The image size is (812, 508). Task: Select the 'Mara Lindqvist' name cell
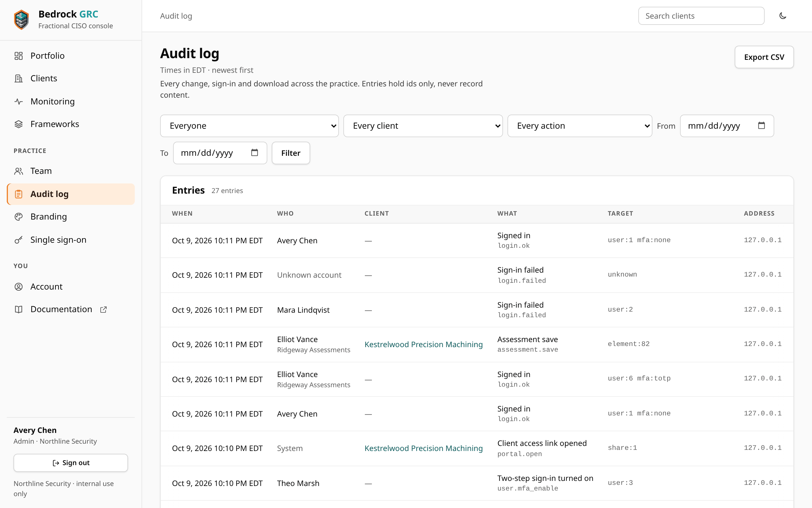pyautogui.click(x=303, y=310)
